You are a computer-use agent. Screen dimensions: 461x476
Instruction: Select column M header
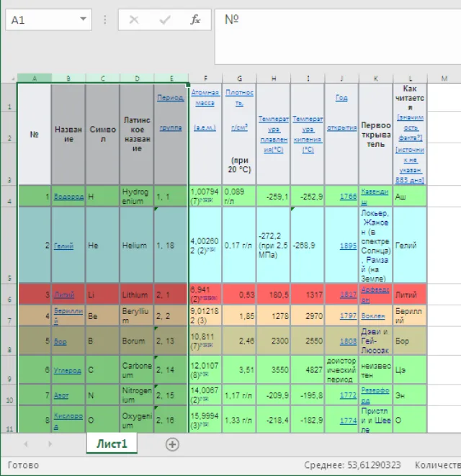click(x=444, y=78)
